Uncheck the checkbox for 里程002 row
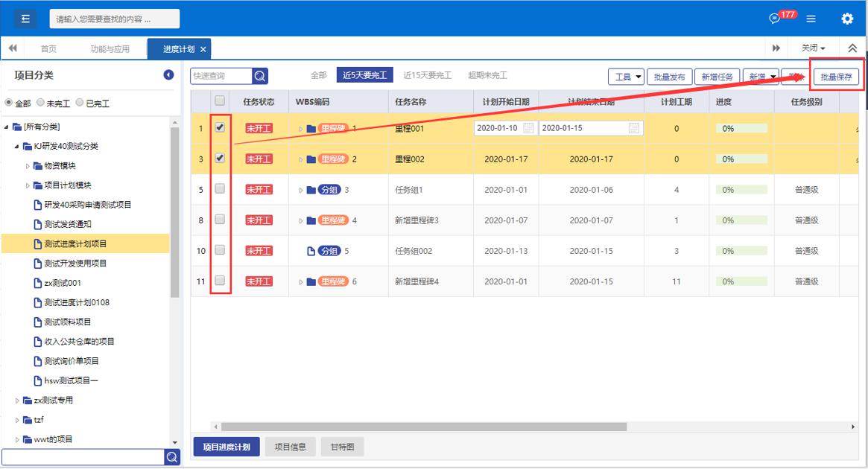Screen dimensions: 868x469 coord(220,158)
